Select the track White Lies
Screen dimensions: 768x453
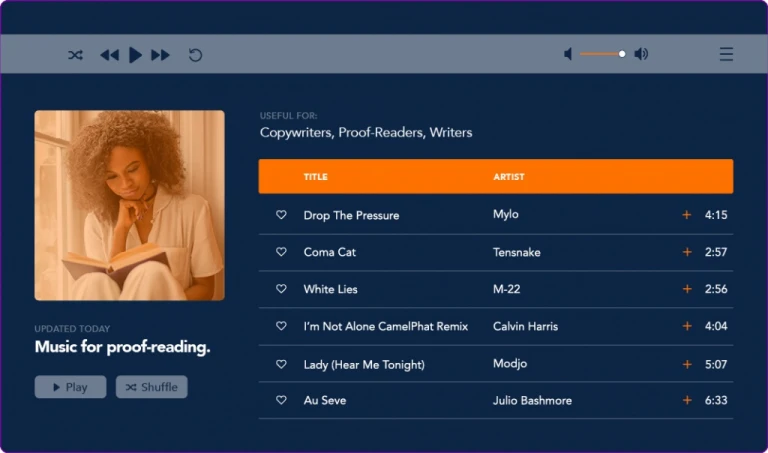(331, 289)
